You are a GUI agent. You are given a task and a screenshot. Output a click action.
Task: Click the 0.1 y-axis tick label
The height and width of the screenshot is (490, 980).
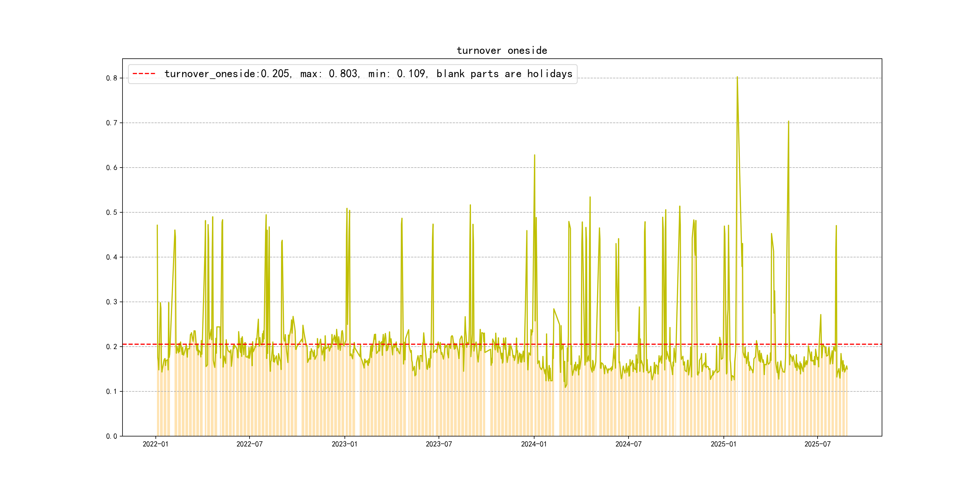point(112,391)
